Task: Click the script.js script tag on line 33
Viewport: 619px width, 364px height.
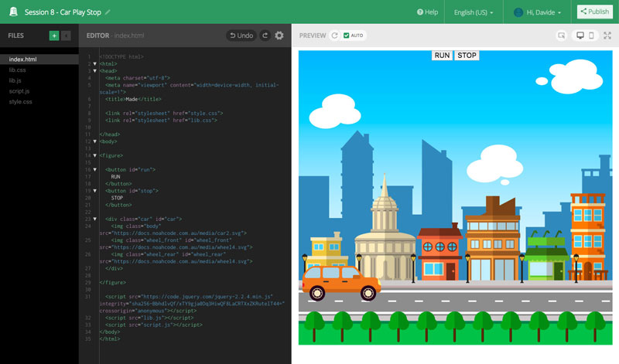Action: 153,325
